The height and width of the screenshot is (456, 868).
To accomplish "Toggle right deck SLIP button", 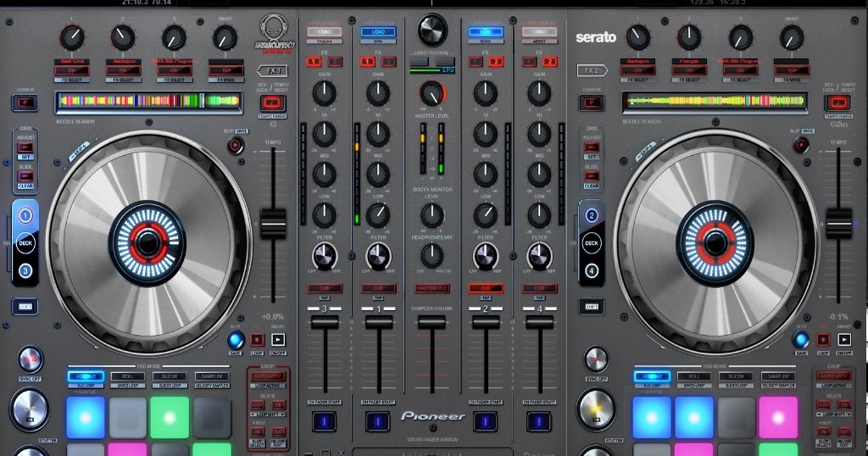I will [x=800, y=146].
